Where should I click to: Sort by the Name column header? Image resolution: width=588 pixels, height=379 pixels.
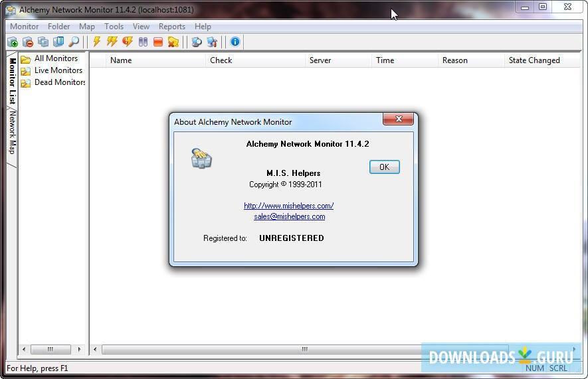(156, 60)
